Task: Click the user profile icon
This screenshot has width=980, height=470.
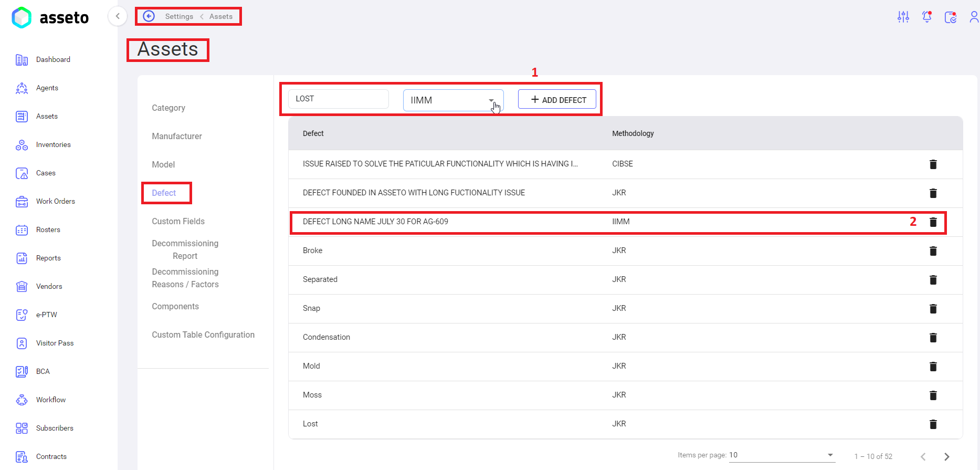Action: pos(974,17)
